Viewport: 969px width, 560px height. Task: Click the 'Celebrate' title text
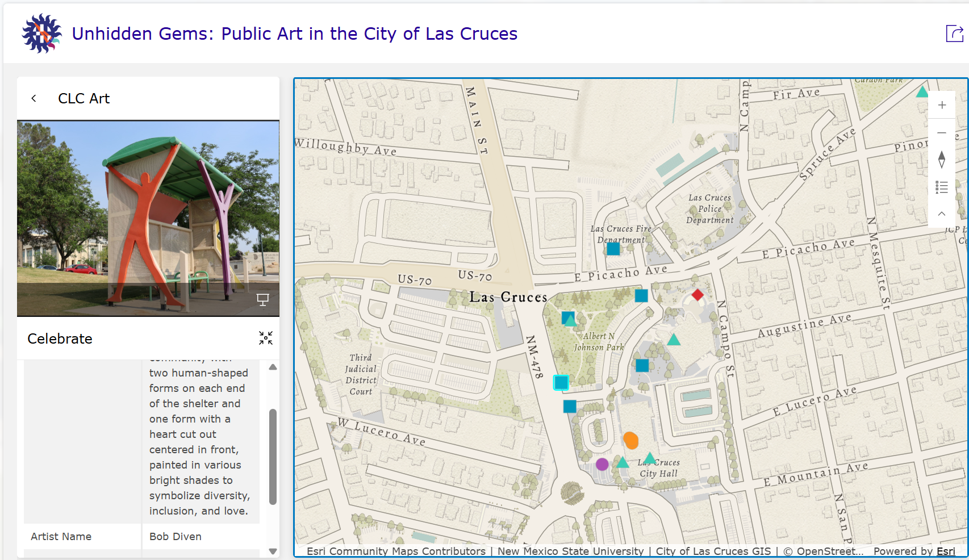[x=60, y=338]
